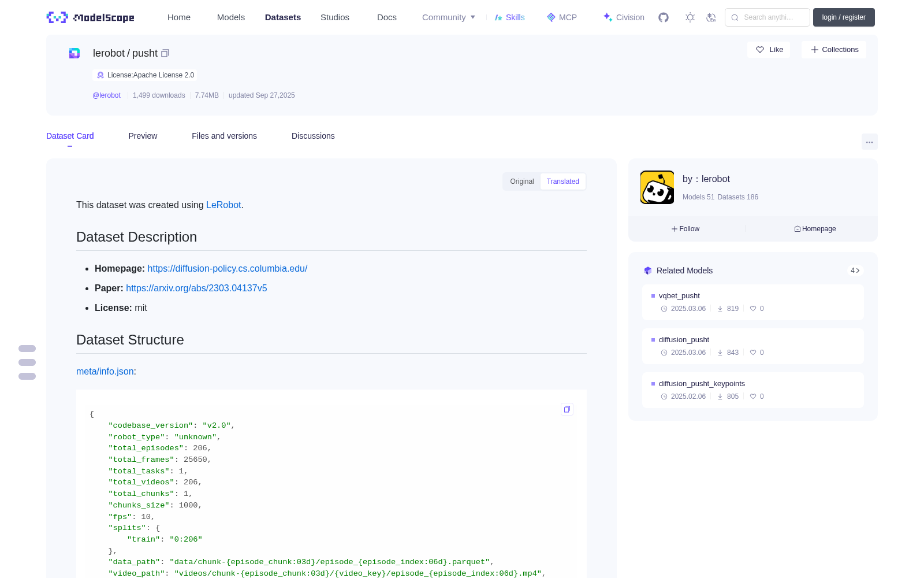Click the search magnifier icon

click(x=735, y=17)
